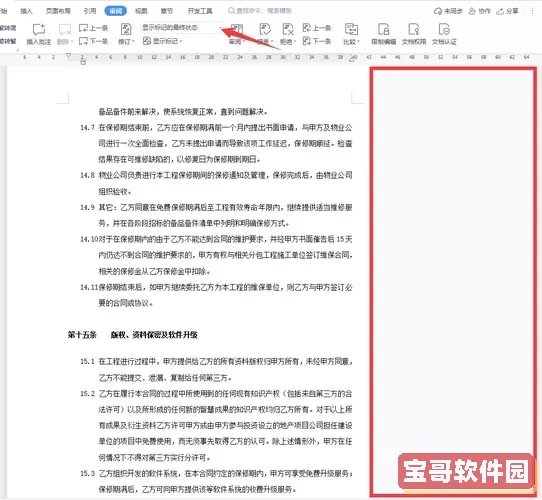Click the 拒绝 change icon
Viewport: 542px width, 500px height.
point(288,29)
